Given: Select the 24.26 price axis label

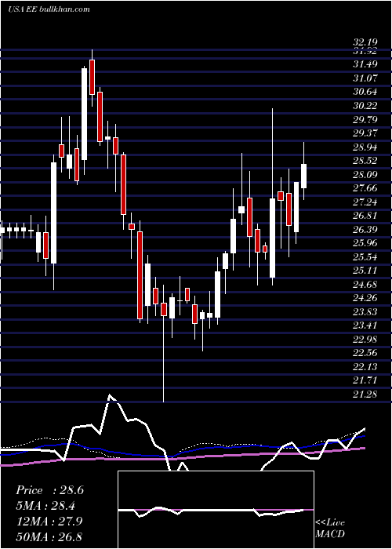Looking at the screenshot, I should 365,298.
